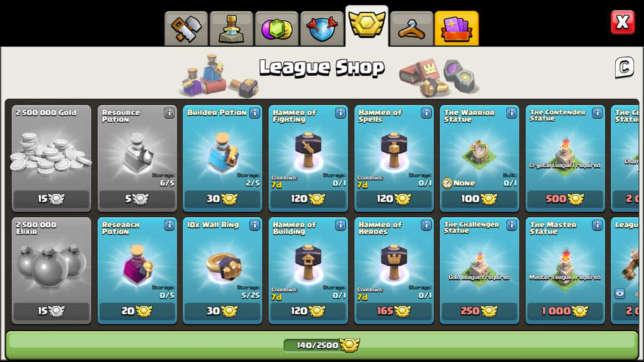Viewport: 644px width, 362px height.
Task: Show Hammer of Heroes info icon
Action: 426,225
